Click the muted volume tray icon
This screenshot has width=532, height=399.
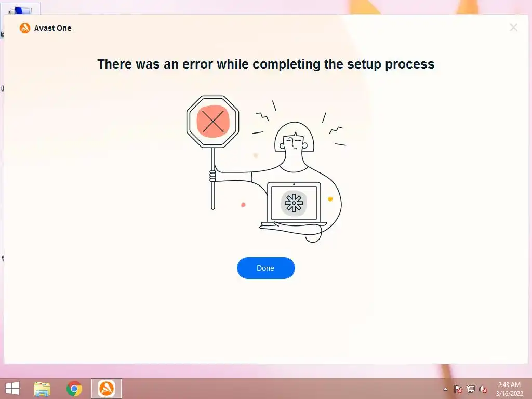click(x=483, y=389)
